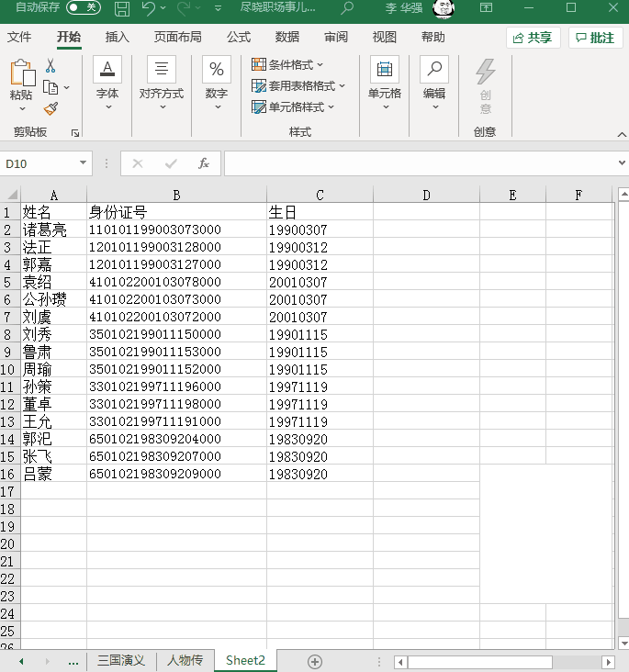The width and height of the screenshot is (629, 672).
Task: Open the 文件 menu tab
Action: (19, 38)
